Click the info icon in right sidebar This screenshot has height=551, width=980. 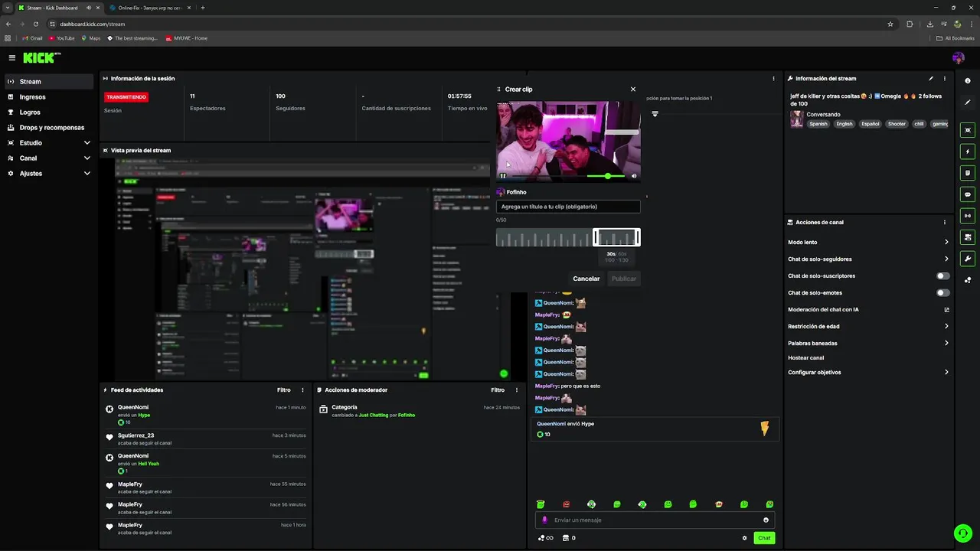968,81
